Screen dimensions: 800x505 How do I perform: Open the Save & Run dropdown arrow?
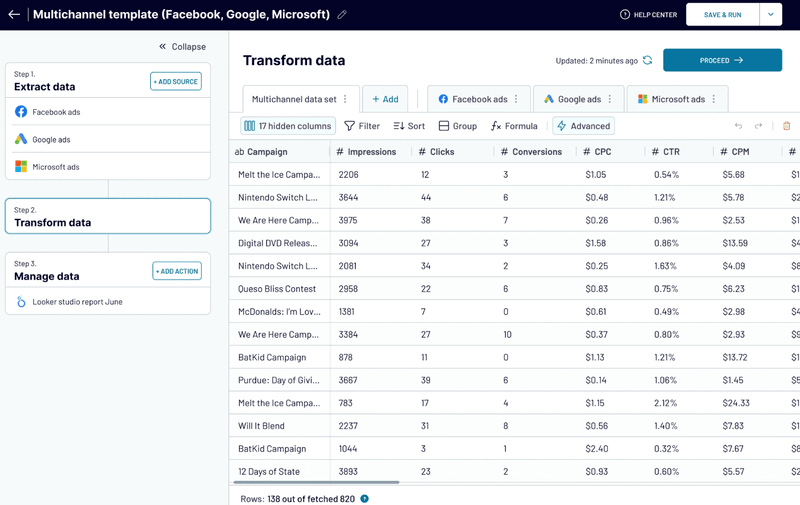coord(770,15)
